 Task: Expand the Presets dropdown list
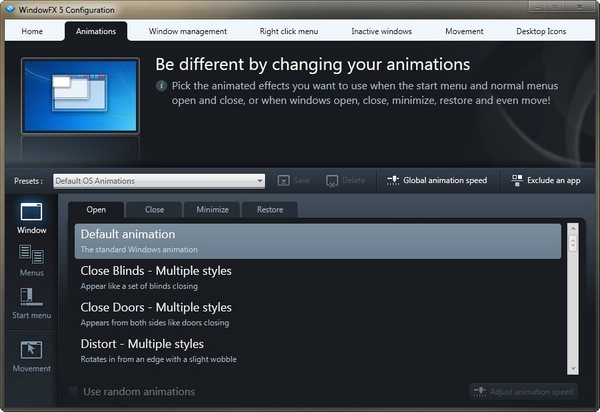[x=259, y=181]
